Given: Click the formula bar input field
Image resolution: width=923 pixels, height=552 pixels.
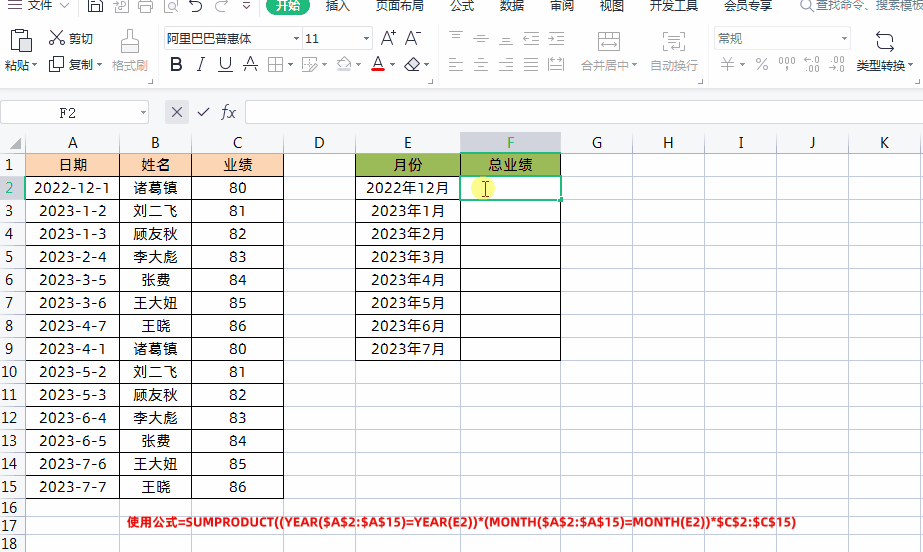Looking at the screenshot, I should click(584, 112).
